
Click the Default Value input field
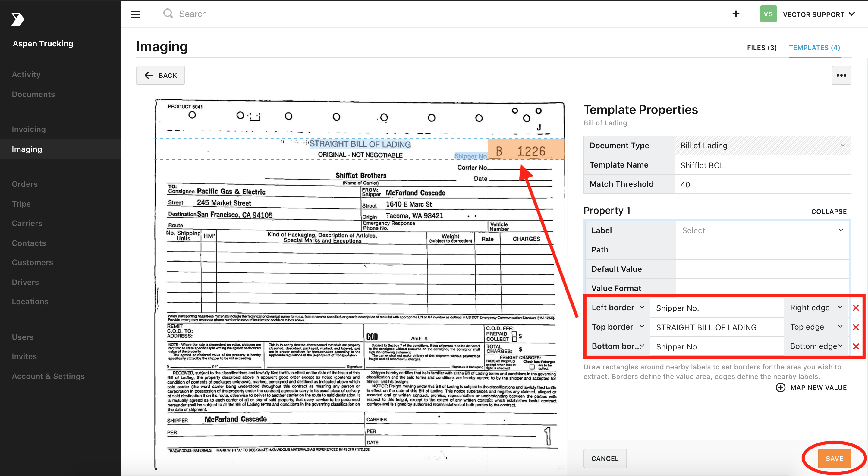click(762, 269)
